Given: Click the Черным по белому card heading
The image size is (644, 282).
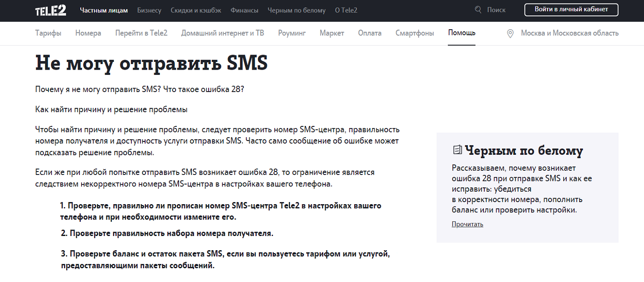Looking at the screenshot, I should click(524, 150).
